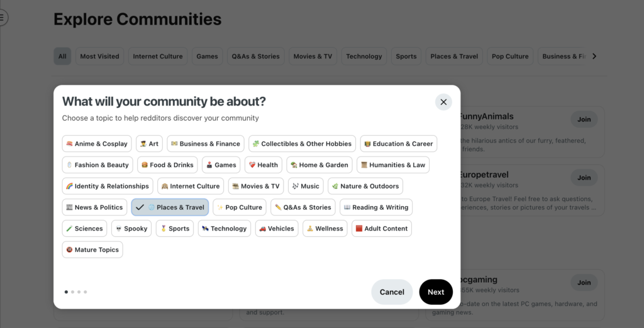Select the Food & Drinks topic
Viewport: 644px width, 328px height.
(x=167, y=165)
